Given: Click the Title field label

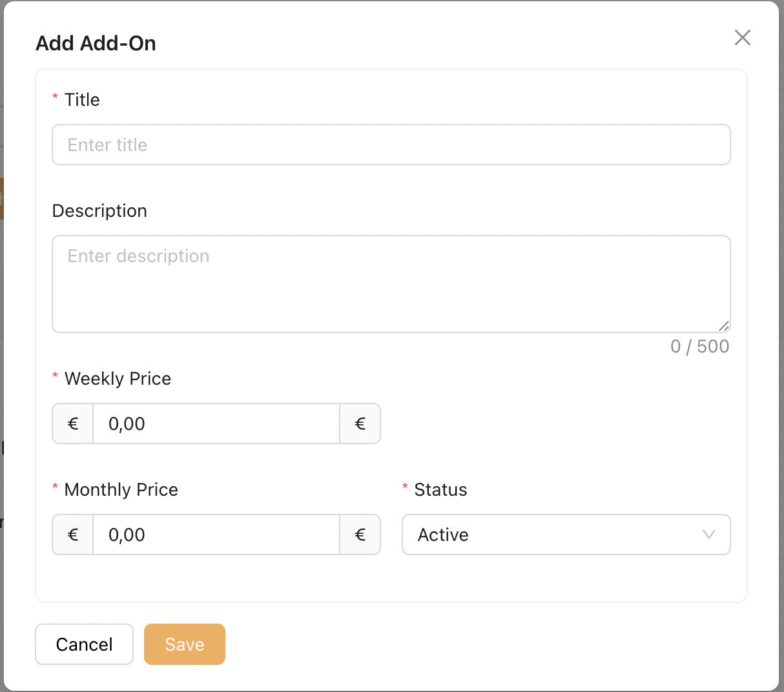Looking at the screenshot, I should pos(82,100).
